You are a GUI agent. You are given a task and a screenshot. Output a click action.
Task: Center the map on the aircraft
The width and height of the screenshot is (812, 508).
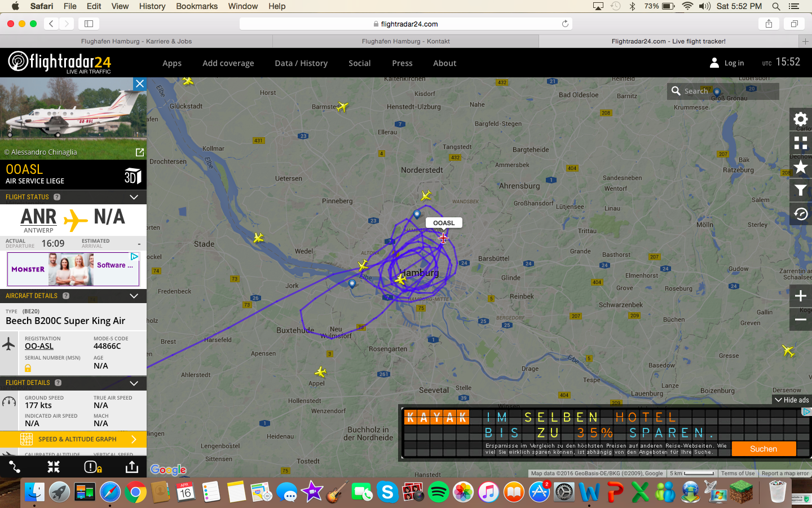click(54, 467)
